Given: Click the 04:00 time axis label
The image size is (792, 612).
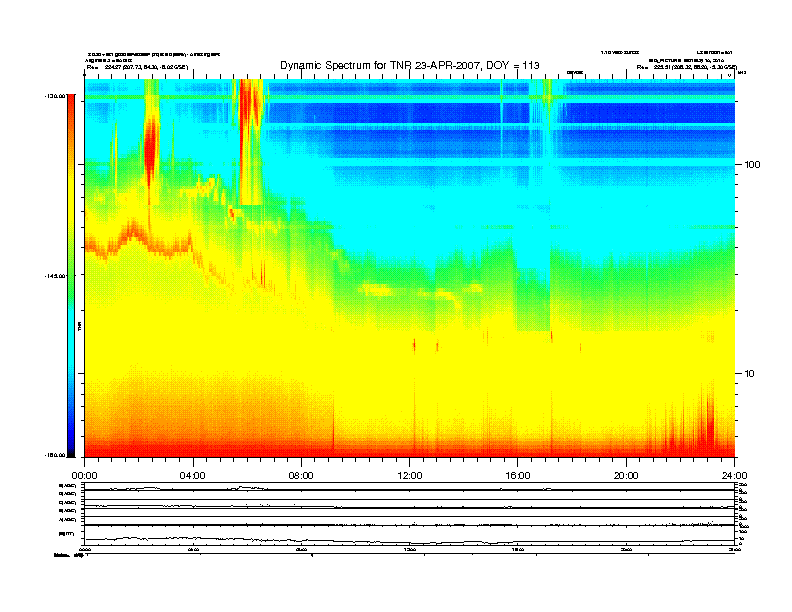Looking at the screenshot, I should 193,476.
